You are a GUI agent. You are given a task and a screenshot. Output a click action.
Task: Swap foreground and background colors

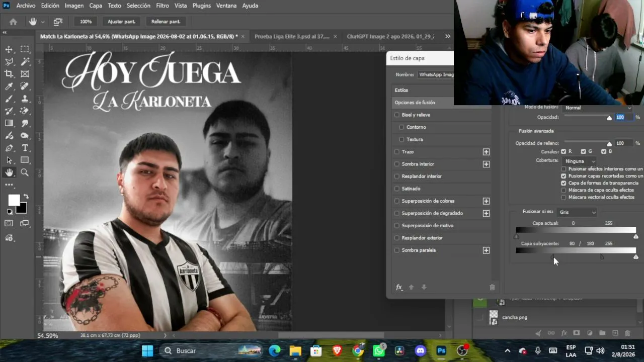pyautogui.click(x=26, y=197)
